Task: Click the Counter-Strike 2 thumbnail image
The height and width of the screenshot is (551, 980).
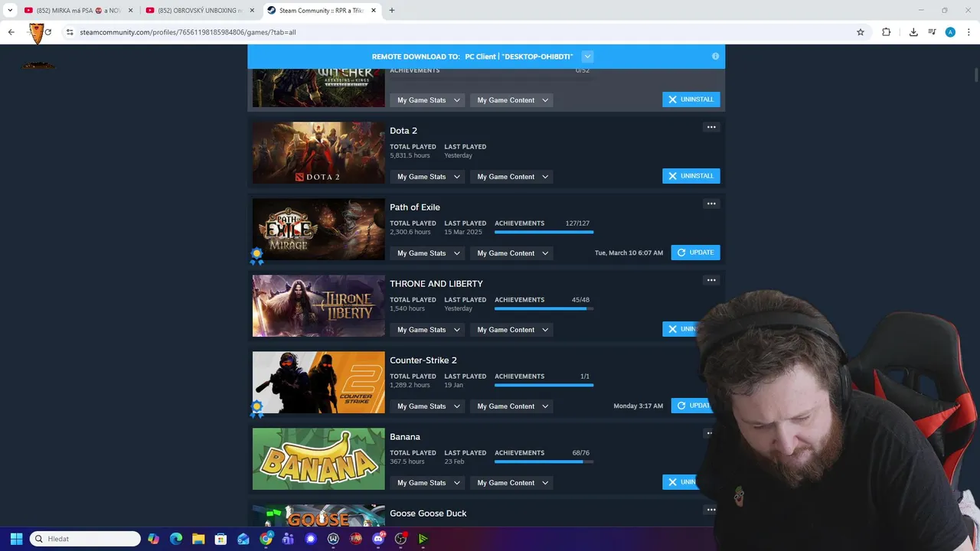Action: tap(318, 383)
